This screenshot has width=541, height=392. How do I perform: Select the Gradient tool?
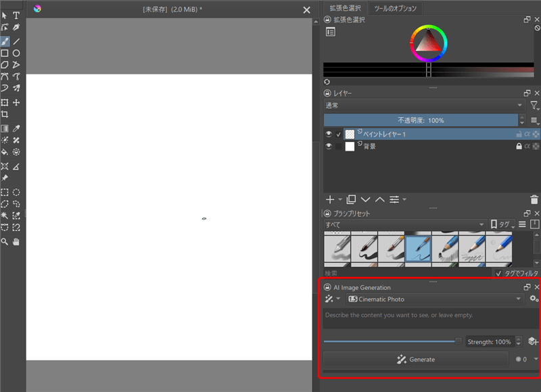point(5,129)
